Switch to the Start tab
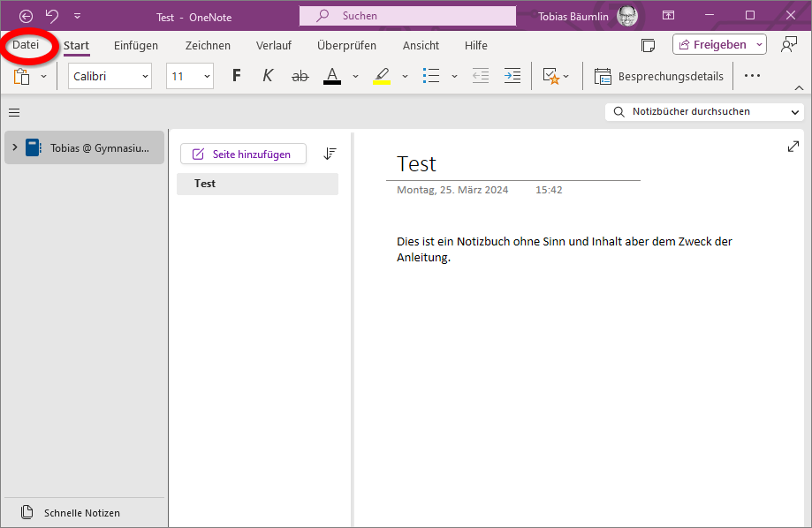 coord(77,46)
